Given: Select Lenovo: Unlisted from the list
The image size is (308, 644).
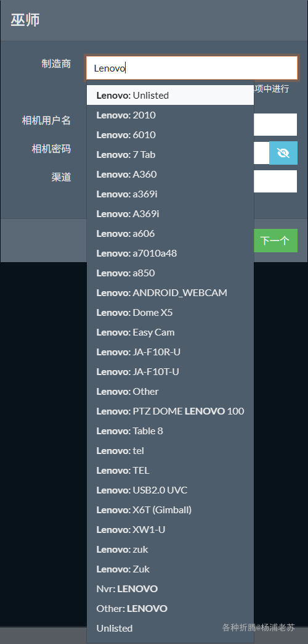Looking at the screenshot, I should (170, 95).
